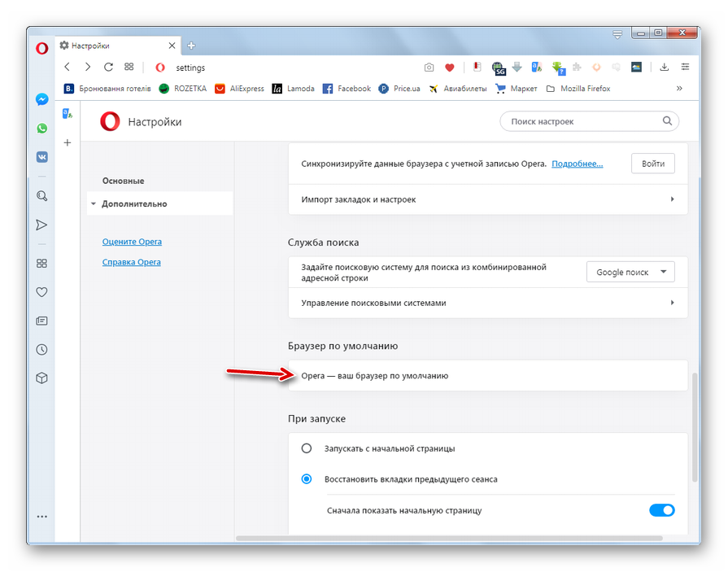This screenshot has height=572, width=728.
Task: Focus the Поиск настроек search field
Action: (x=589, y=121)
